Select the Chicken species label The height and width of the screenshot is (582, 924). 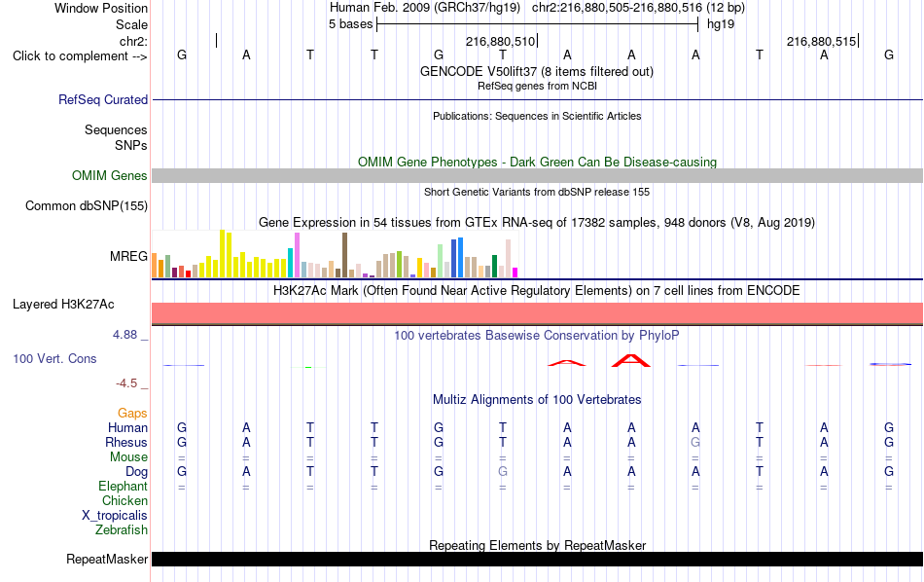click(124, 500)
